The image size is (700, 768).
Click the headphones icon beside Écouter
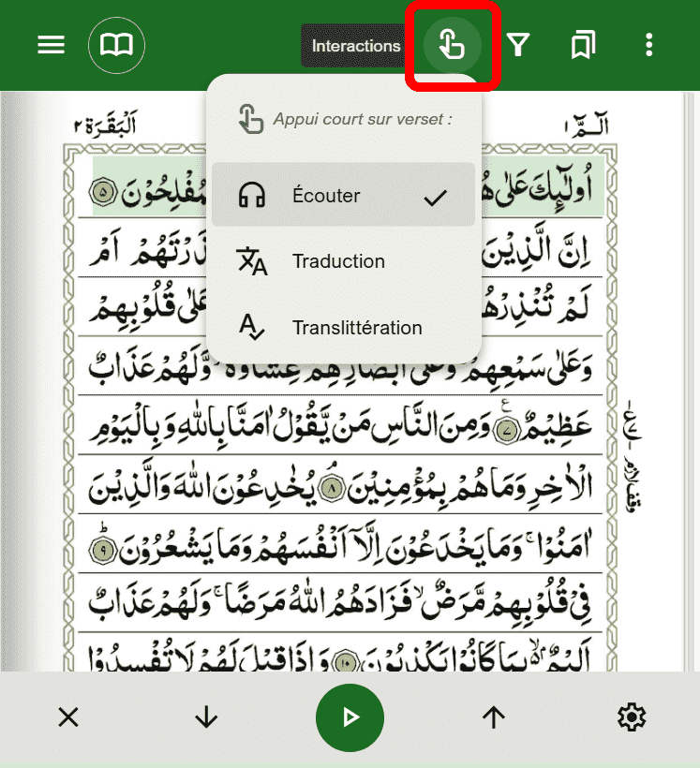(251, 195)
